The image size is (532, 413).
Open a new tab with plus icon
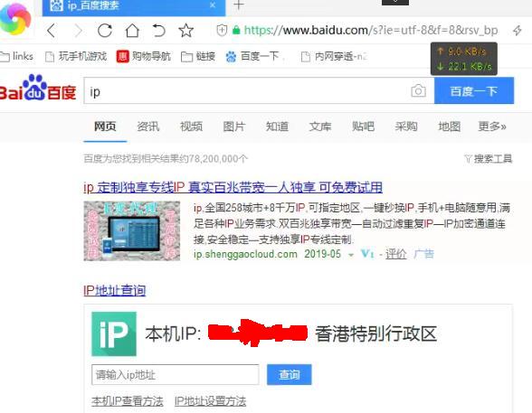[239, 5]
